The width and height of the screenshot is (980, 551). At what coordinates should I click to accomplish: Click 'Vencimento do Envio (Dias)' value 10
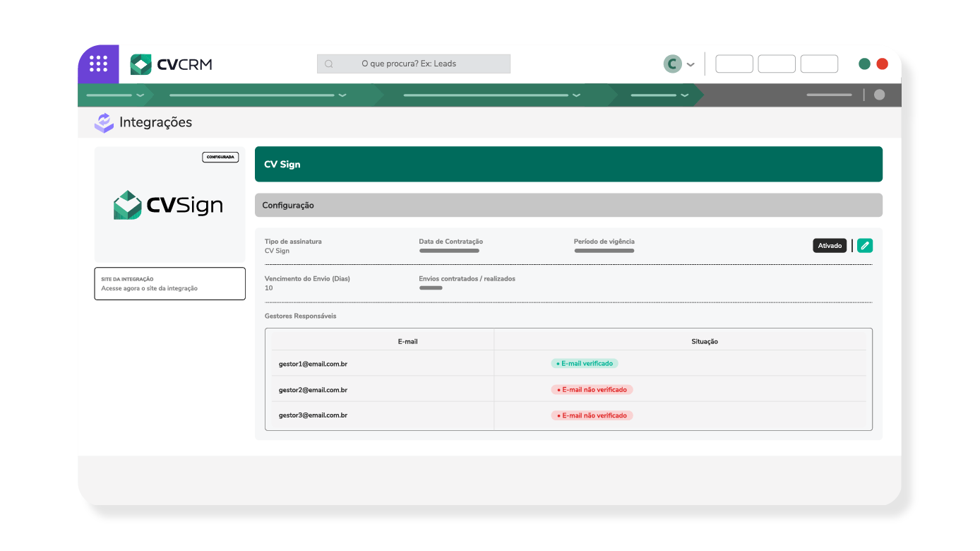(x=269, y=288)
